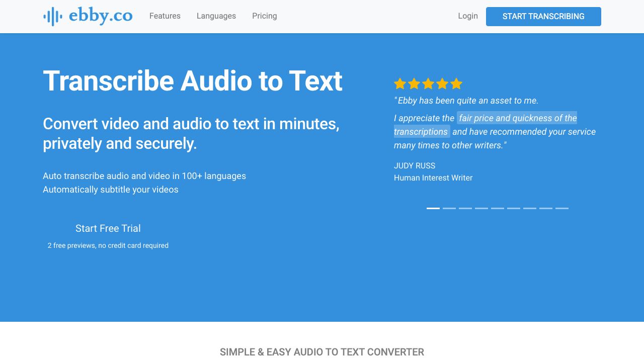Viewport: 644px width, 362px height.
Task: Click the ebby.co waveform logo
Action: (88, 16)
